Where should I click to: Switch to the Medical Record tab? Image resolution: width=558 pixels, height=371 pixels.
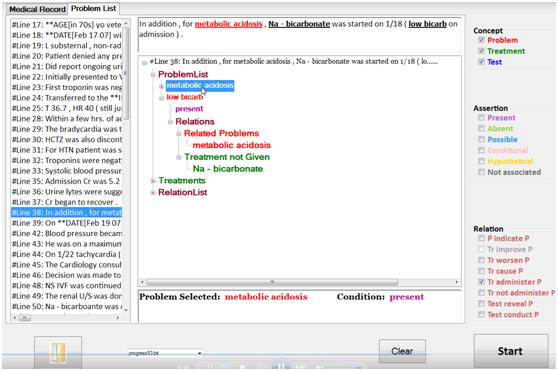pyautogui.click(x=37, y=9)
